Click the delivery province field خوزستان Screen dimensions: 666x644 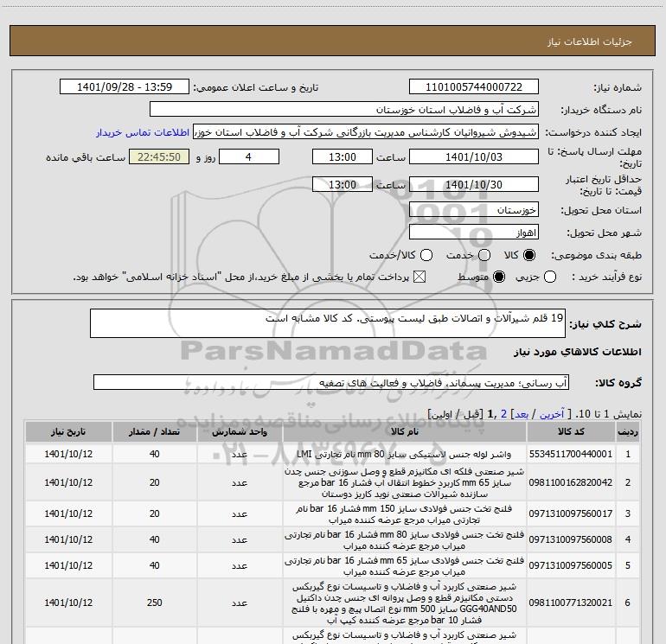coord(474,209)
